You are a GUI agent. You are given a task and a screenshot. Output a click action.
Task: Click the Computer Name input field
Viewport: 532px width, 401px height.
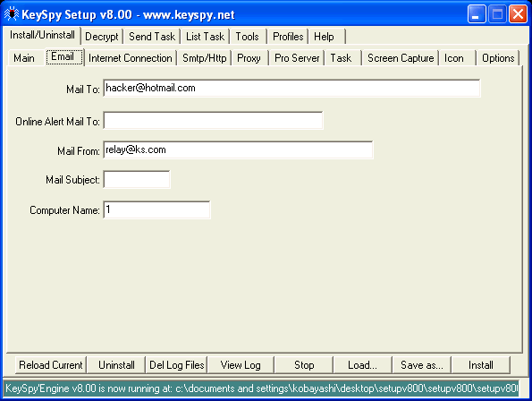[x=156, y=209]
